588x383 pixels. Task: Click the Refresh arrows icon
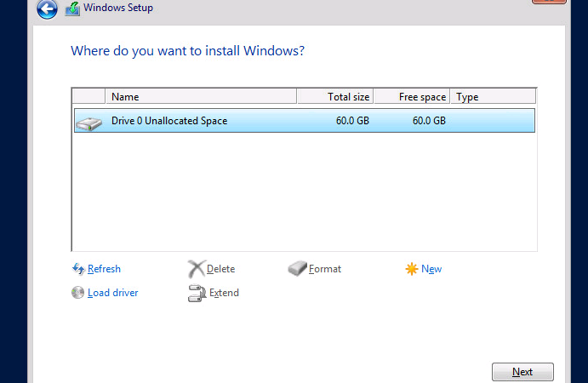pos(78,269)
